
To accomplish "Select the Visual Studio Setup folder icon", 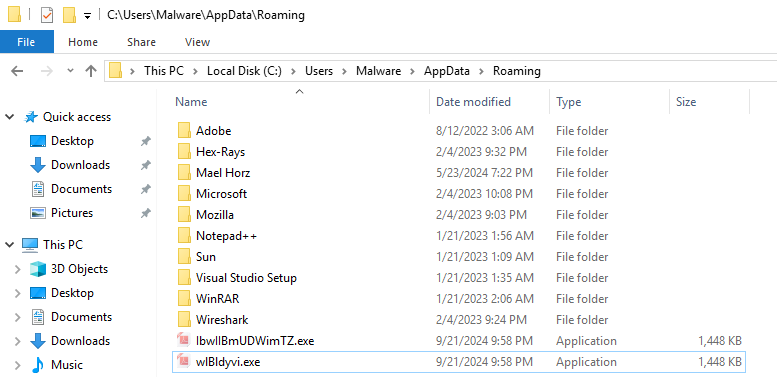I will 184,278.
